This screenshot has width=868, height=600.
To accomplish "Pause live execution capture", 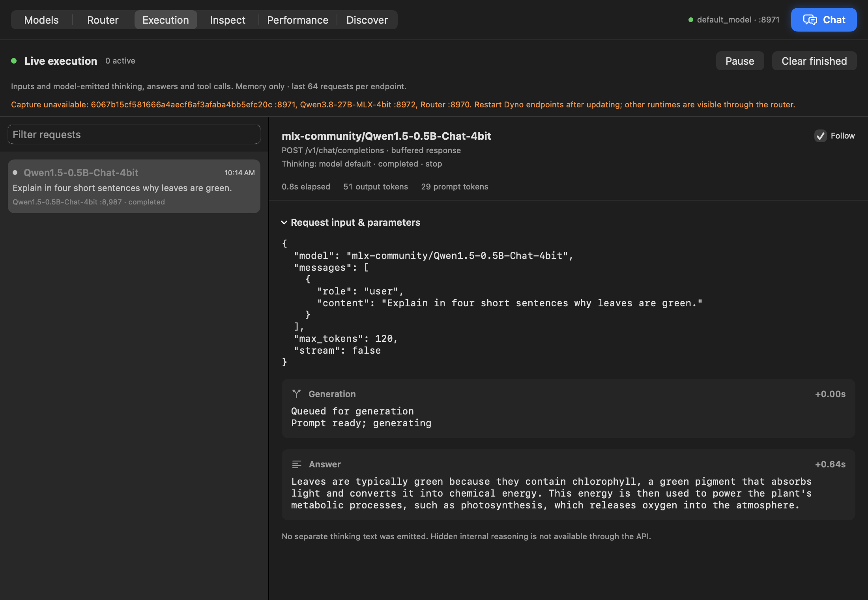I will click(x=740, y=61).
